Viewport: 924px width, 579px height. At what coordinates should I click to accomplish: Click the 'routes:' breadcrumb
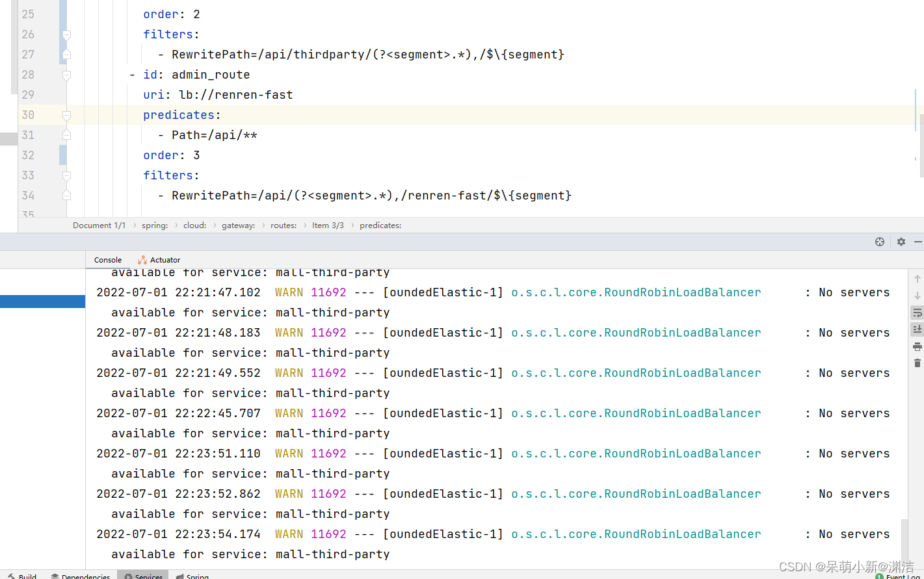(x=284, y=225)
